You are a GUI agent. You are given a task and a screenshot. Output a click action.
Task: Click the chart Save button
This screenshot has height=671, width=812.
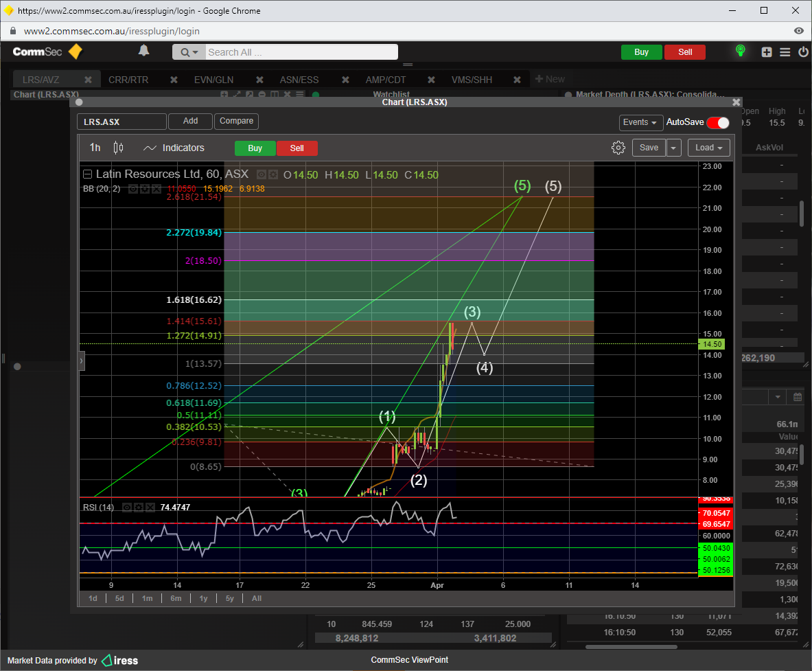click(x=649, y=148)
